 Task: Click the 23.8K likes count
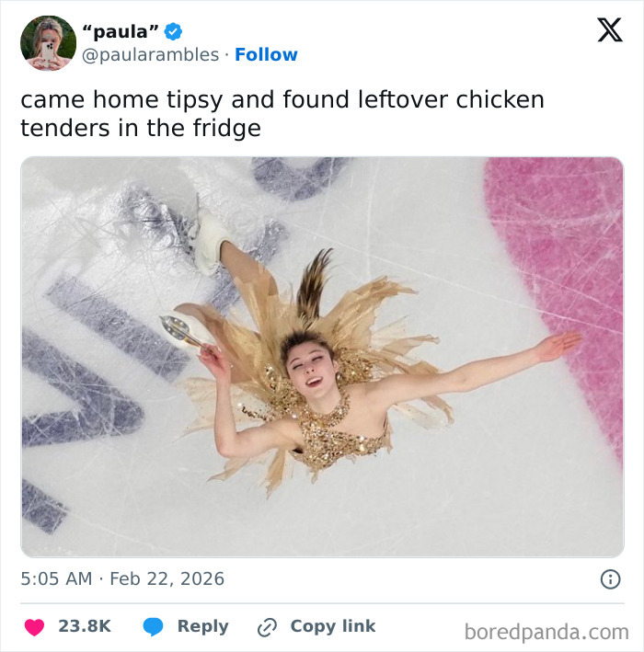tap(85, 626)
